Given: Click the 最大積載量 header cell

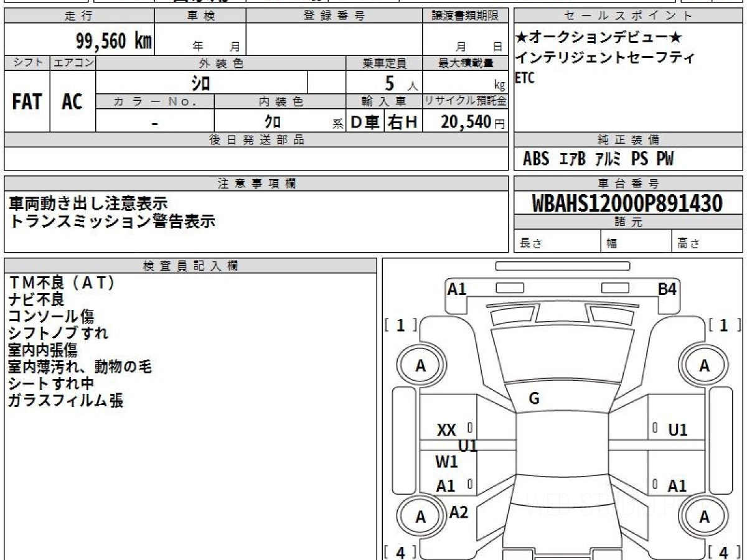Looking at the screenshot, I should (466, 63).
